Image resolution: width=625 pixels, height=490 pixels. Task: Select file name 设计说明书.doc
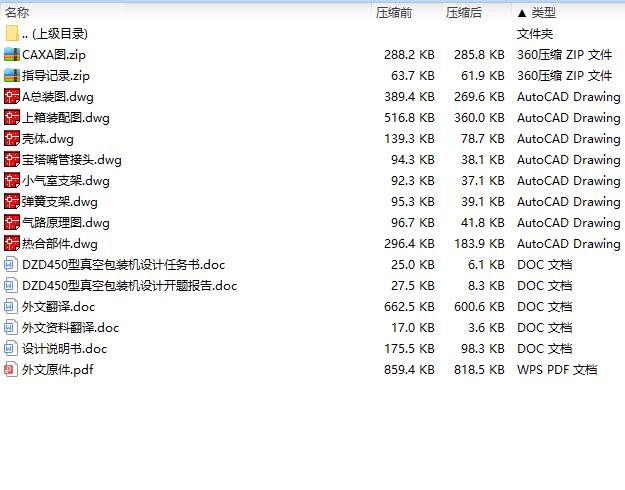[65, 349]
